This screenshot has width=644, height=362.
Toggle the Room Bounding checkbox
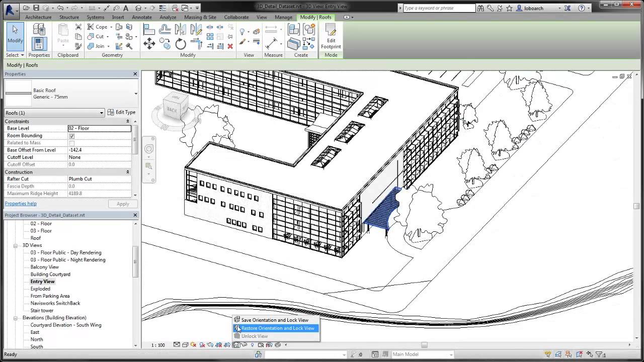pyautogui.click(x=72, y=135)
